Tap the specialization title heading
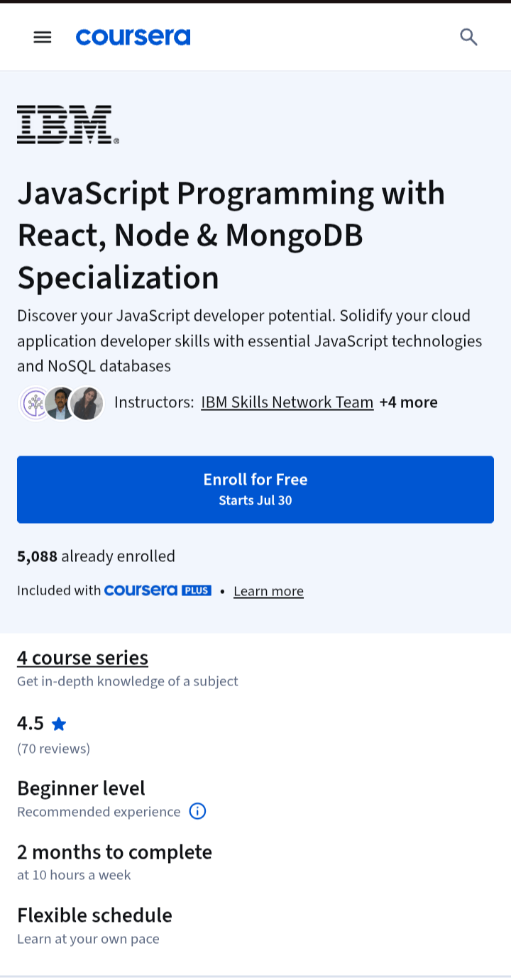Screen dimensions: 511x980 point(231,235)
